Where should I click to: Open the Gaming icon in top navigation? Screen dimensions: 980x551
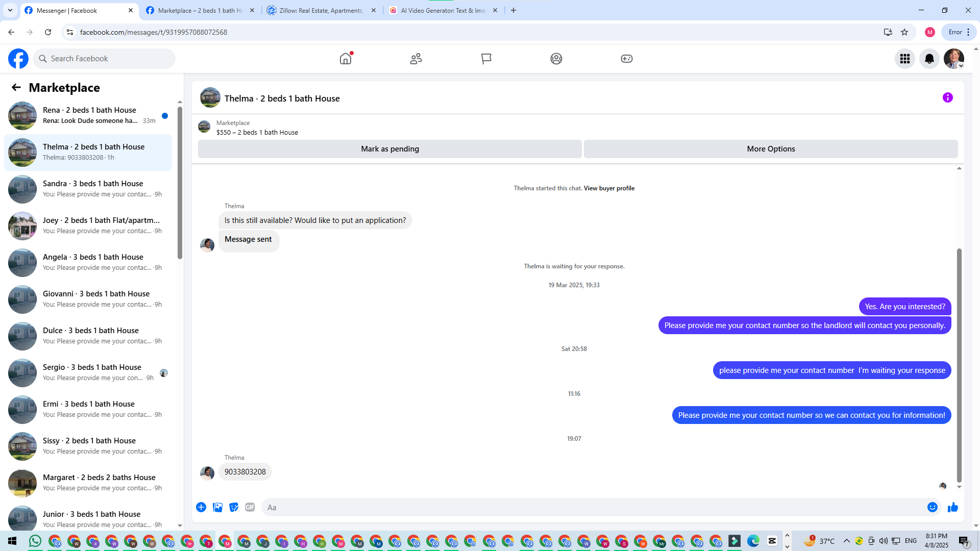pos(626,59)
